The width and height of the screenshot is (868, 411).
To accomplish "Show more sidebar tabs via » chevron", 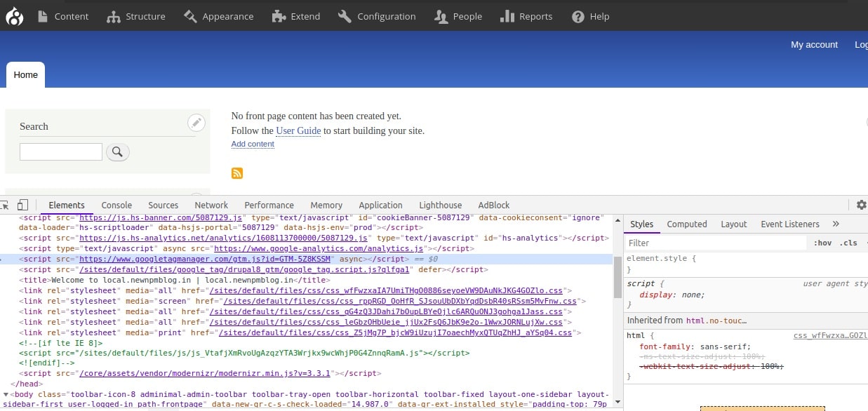I will (836, 224).
